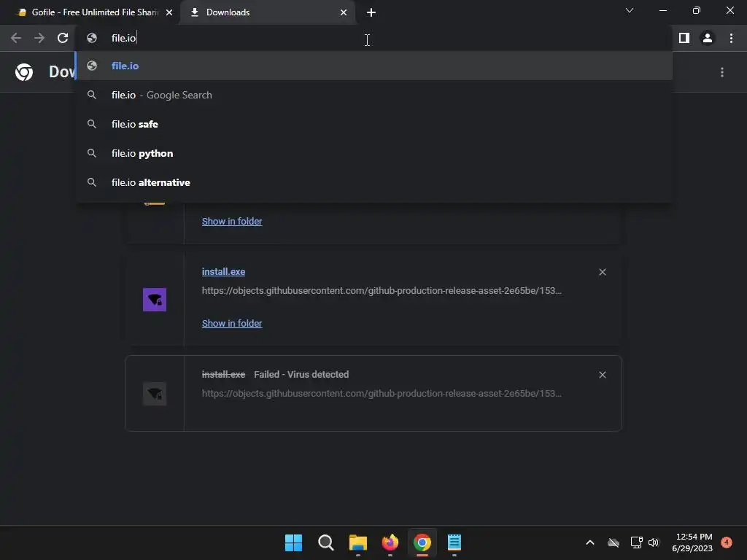
Task: Choose file.io - Google Search suggestion
Action: pos(374,95)
